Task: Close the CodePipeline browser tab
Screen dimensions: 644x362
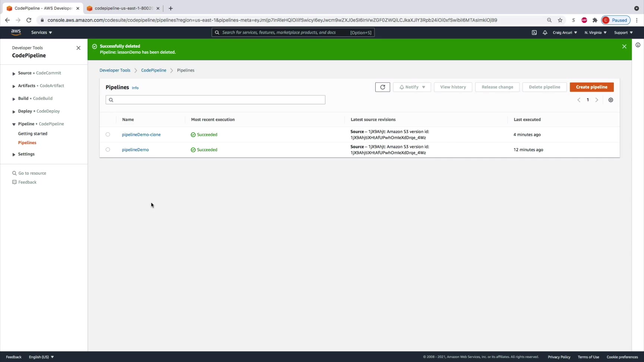Action: (x=78, y=8)
